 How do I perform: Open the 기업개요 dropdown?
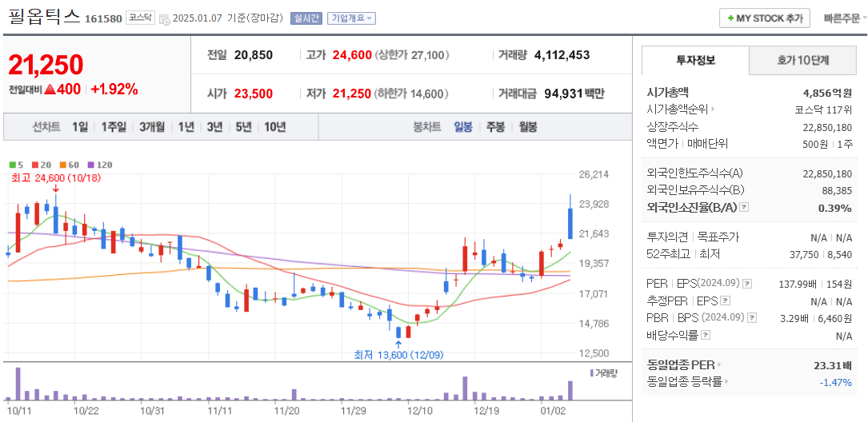coord(351,18)
